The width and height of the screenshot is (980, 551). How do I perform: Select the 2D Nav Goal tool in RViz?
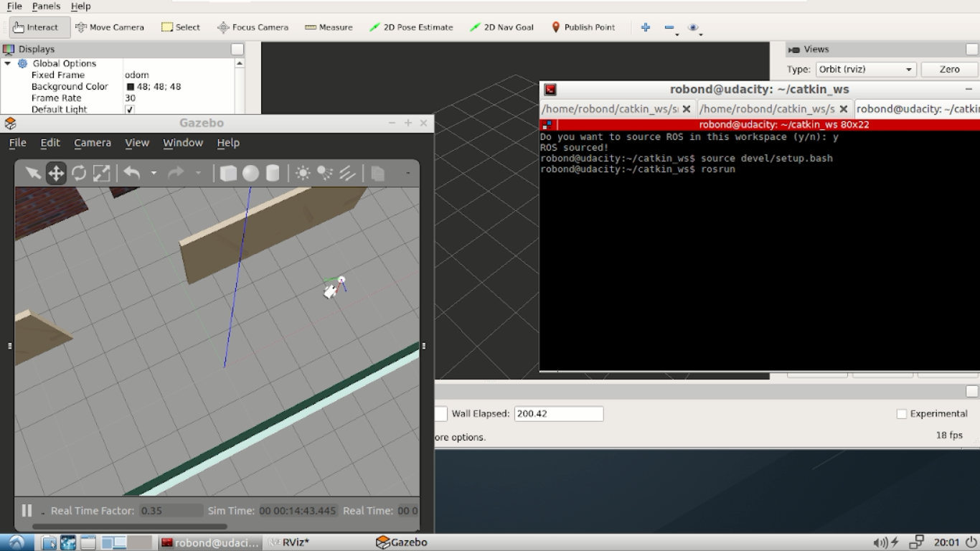pos(501,27)
